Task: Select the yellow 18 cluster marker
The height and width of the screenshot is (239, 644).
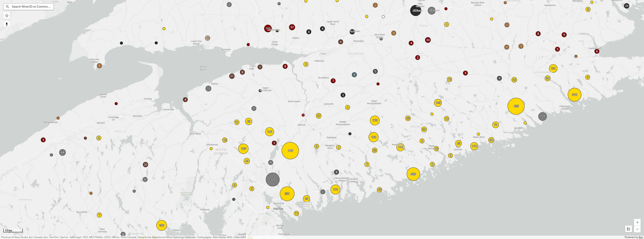Action: point(446,119)
